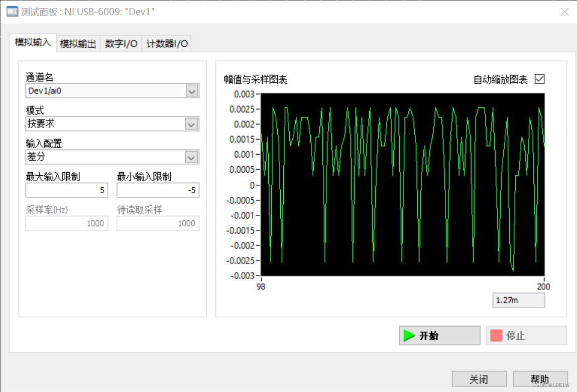Click the y-axis label 0.0015

242,140
